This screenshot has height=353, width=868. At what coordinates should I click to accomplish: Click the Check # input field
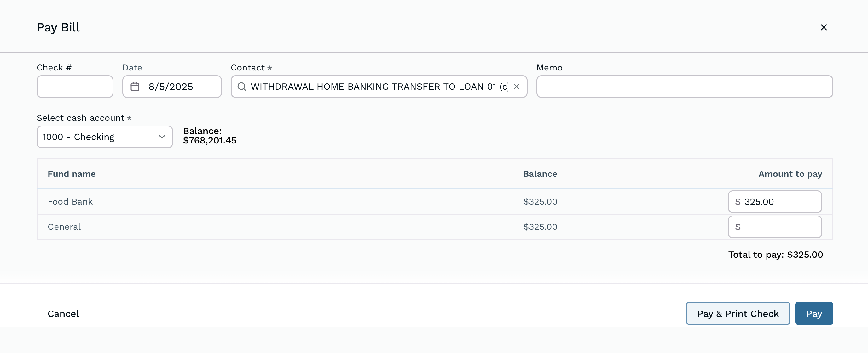click(x=75, y=87)
